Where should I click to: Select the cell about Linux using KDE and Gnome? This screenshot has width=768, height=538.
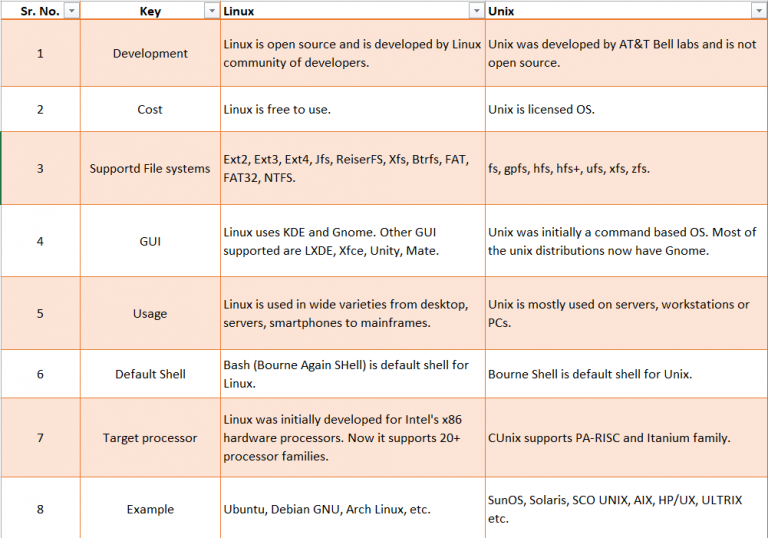tap(345, 242)
